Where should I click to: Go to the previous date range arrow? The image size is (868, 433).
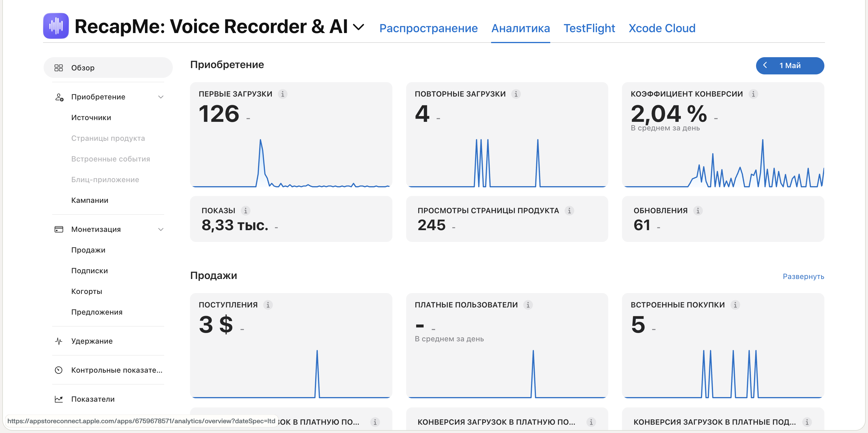click(x=765, y=66)
